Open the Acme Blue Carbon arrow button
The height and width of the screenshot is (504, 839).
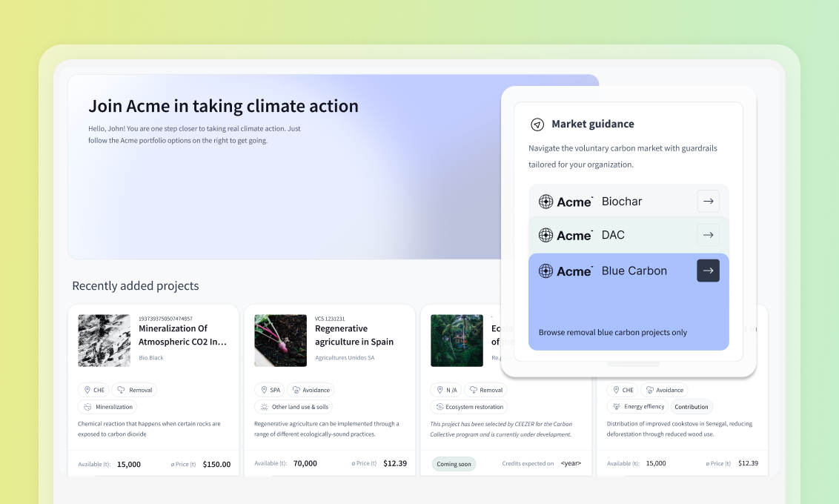[708, 271]
